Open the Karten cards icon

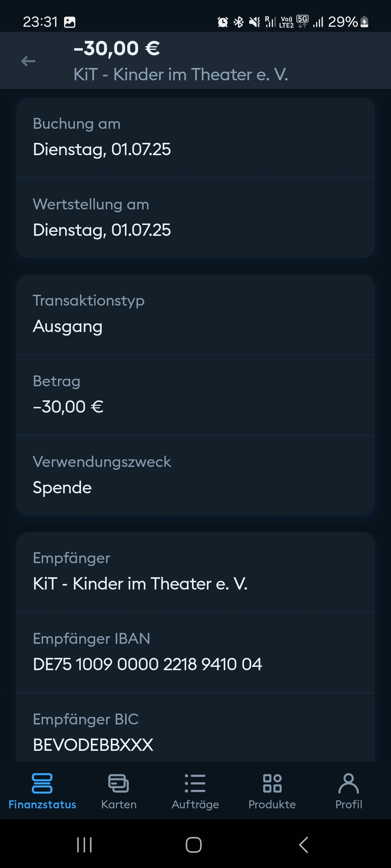coord(119,783)
